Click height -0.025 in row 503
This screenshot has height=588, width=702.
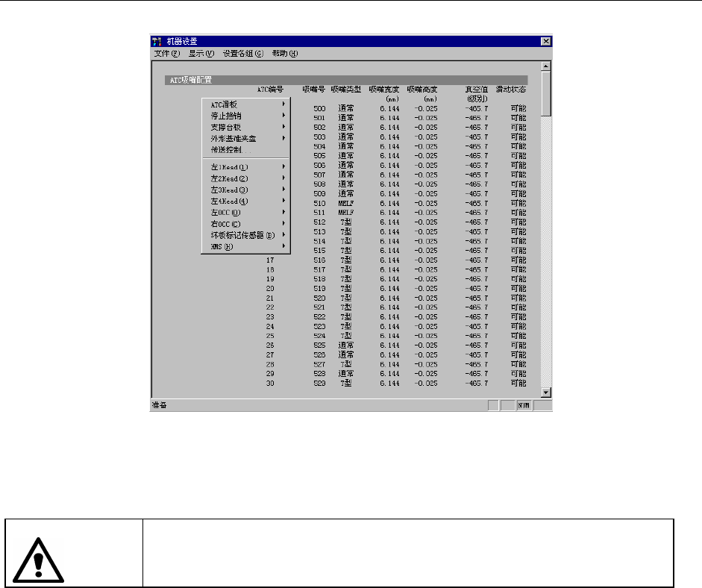[425, 137]
